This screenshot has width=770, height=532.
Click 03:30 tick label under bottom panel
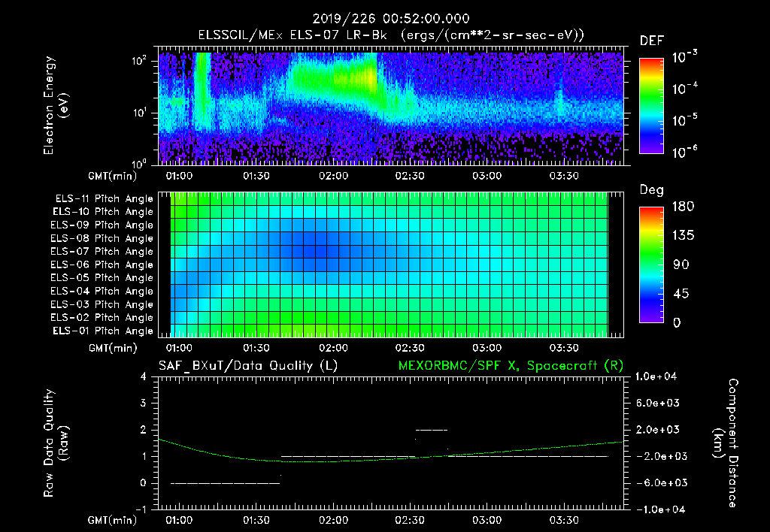[564, 520]
